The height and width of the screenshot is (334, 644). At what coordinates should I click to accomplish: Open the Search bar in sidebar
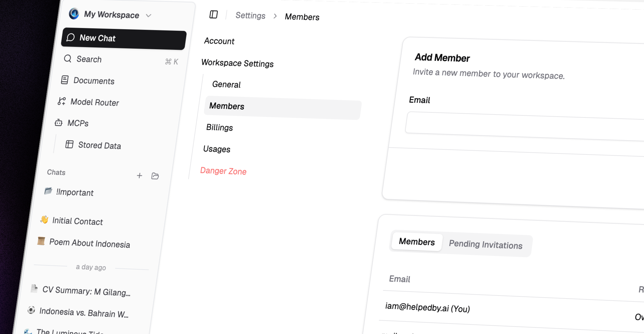(119, 60)
